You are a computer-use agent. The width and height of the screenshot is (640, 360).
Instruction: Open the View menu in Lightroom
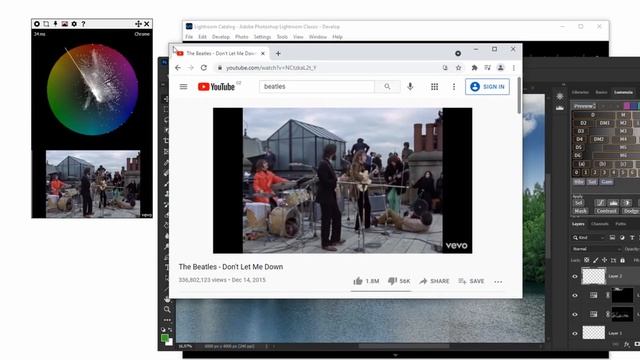pyautogui.click(x=298, y=37)
